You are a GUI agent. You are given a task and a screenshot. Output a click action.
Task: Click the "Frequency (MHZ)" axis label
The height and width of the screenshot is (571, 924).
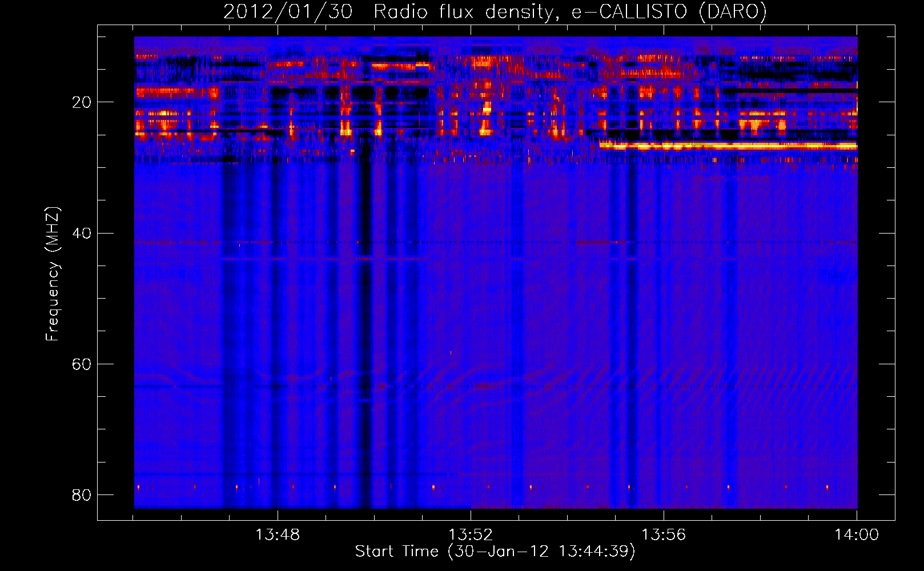[53, 274]
